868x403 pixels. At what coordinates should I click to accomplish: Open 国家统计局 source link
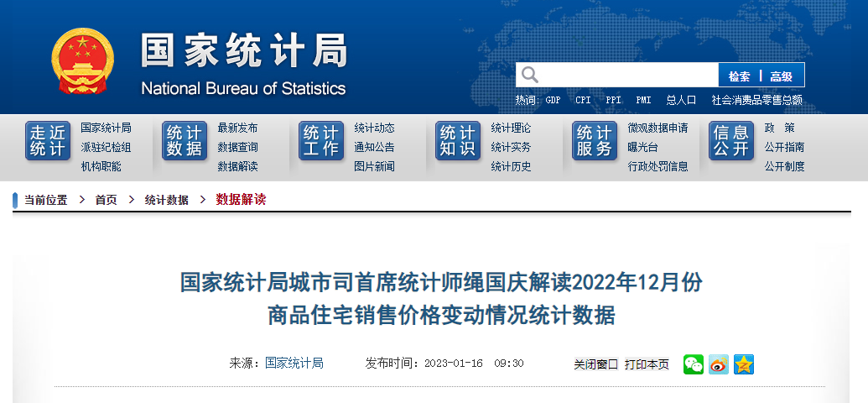pyautogui.click(x=294, y=363)
